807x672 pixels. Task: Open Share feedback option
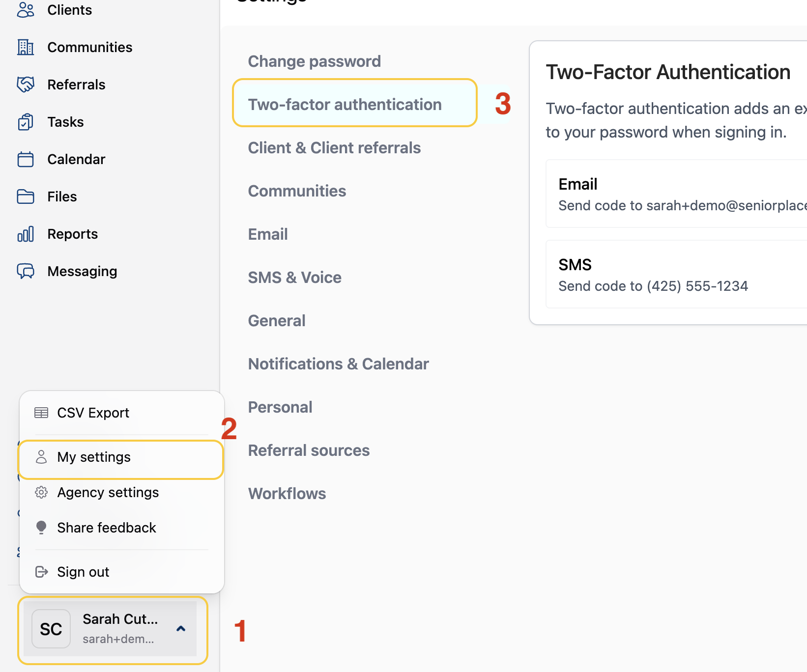point(106,528)
